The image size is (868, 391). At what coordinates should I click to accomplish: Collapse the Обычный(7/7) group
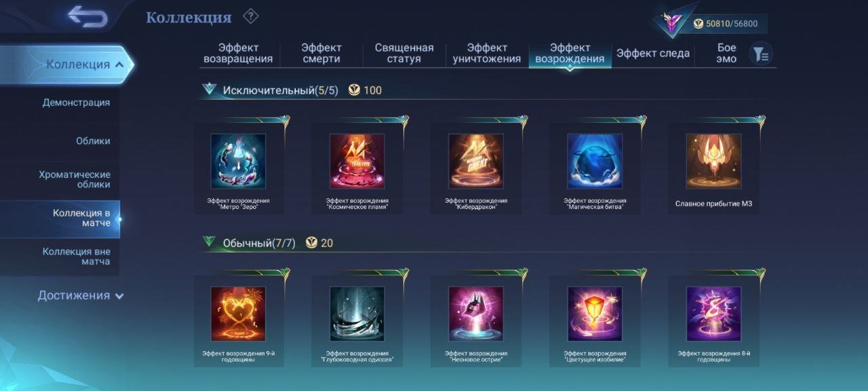tap(210, 242)
